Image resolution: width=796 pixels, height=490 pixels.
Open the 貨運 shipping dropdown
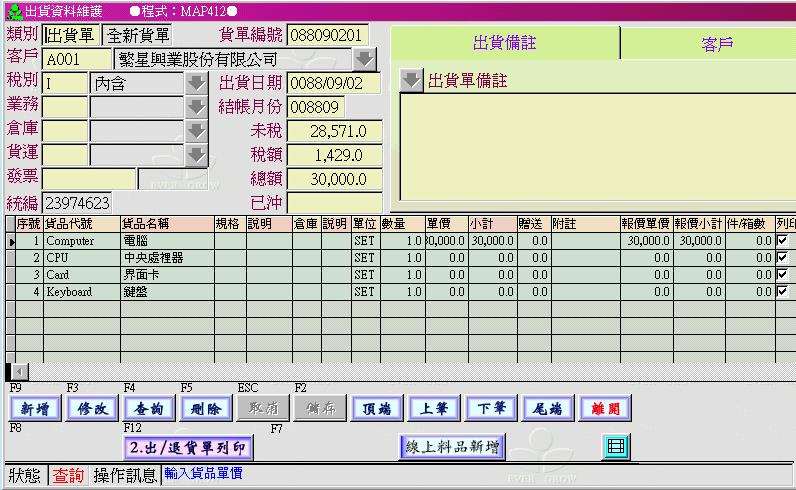click(196, 155)
